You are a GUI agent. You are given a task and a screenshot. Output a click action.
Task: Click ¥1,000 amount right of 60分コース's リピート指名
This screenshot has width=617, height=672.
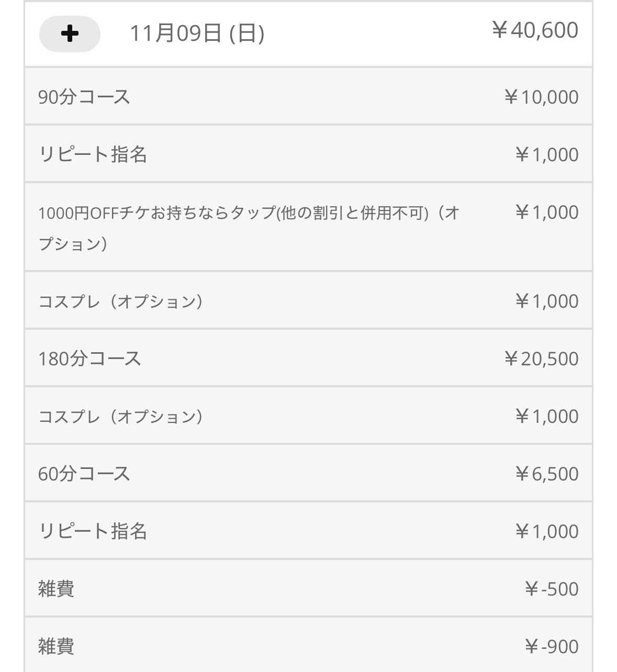tap(546, 531)
